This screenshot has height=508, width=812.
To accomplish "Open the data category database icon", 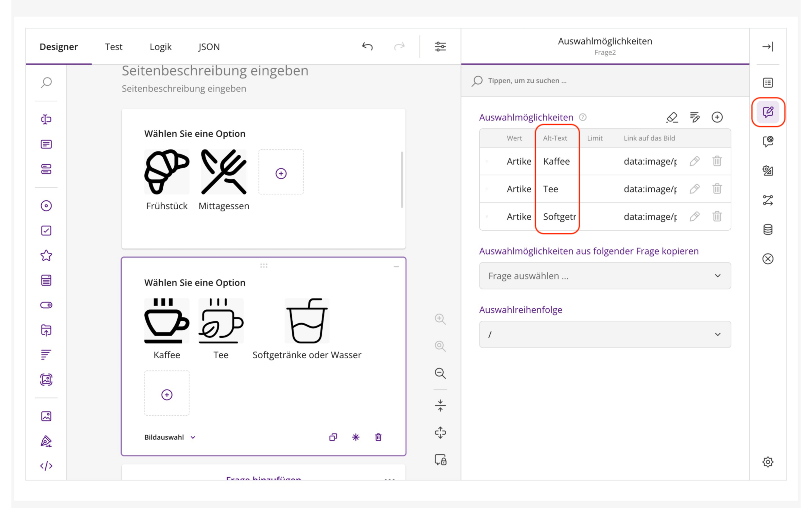I will [768, 229].
